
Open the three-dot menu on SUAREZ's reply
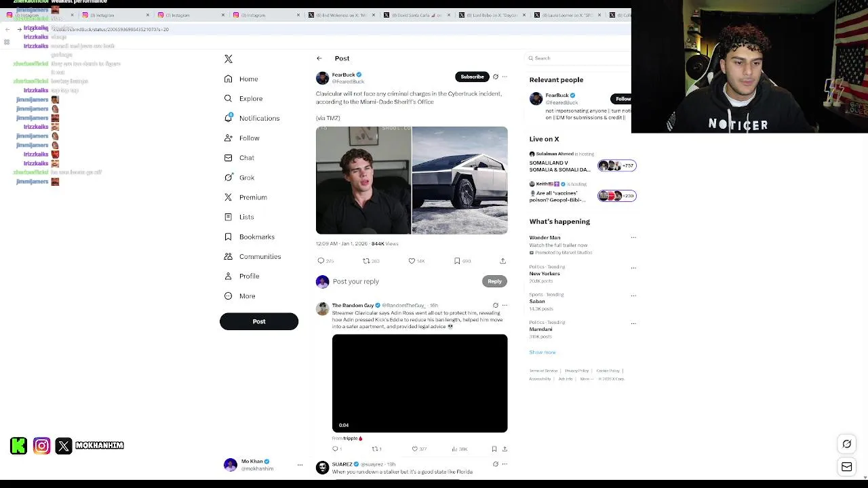pyautogui.click(x=505, y=464)
